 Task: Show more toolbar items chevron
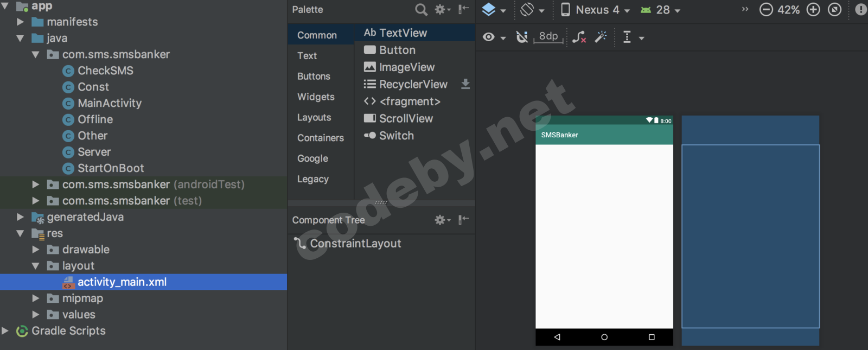[745, 9]
